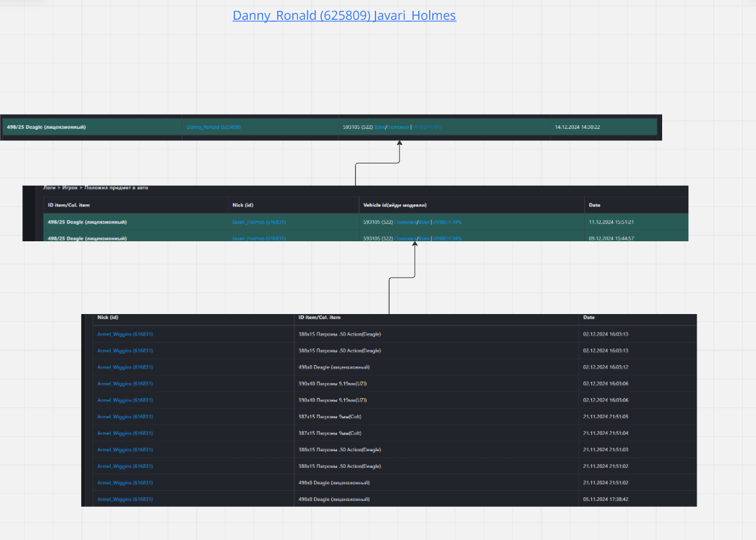Click the Date header in the bottom table
This screenshot has height=540, width=756.
588,317
